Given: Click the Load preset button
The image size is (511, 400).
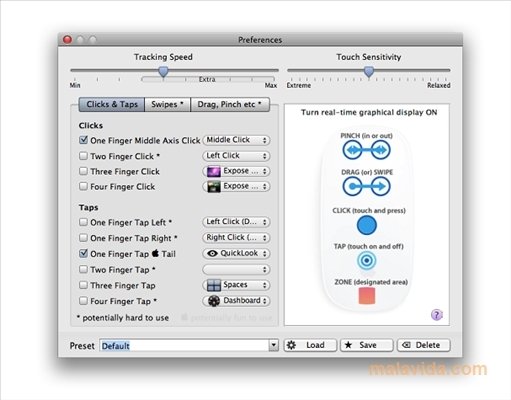Looking at the screenshot, I should [310, 345].
